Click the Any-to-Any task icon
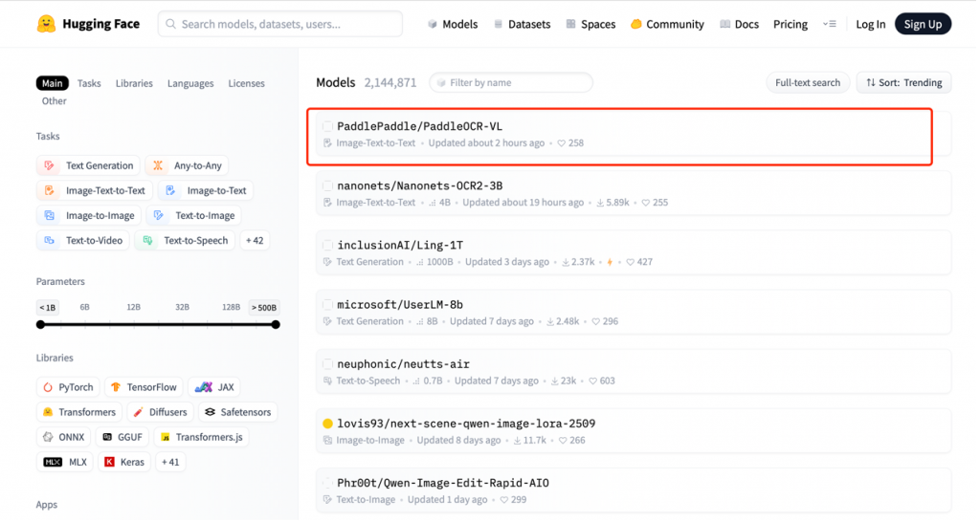Screen dimensions: 980x523 pyautogui.click(x=158, y=165)
